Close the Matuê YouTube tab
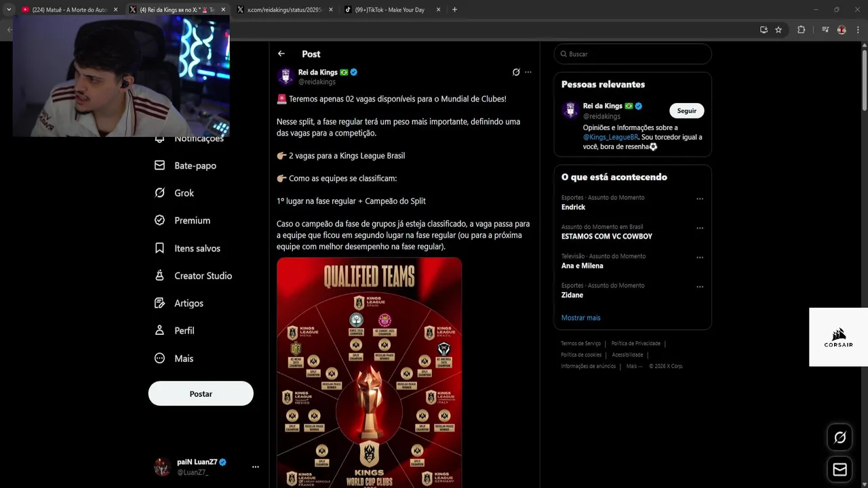This screenshot has width=868, height=488. (115, 9)
